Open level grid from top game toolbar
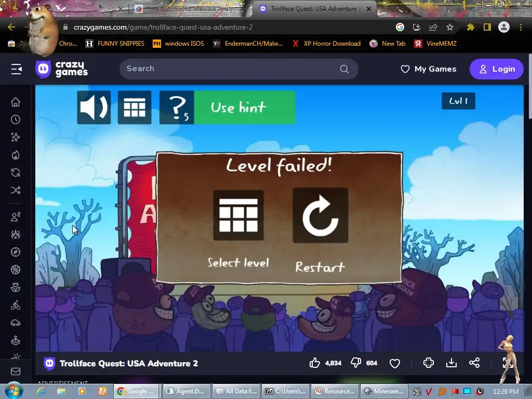Image resolution: width=532 pixels, height=399 pixels. click(x=135, y=107)
